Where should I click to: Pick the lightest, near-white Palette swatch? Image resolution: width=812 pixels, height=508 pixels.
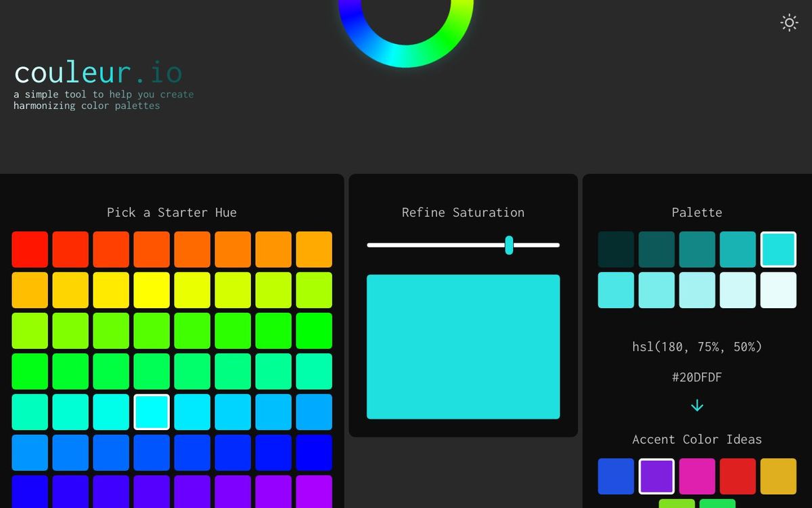pyautogui.click(x=778, y=290)
